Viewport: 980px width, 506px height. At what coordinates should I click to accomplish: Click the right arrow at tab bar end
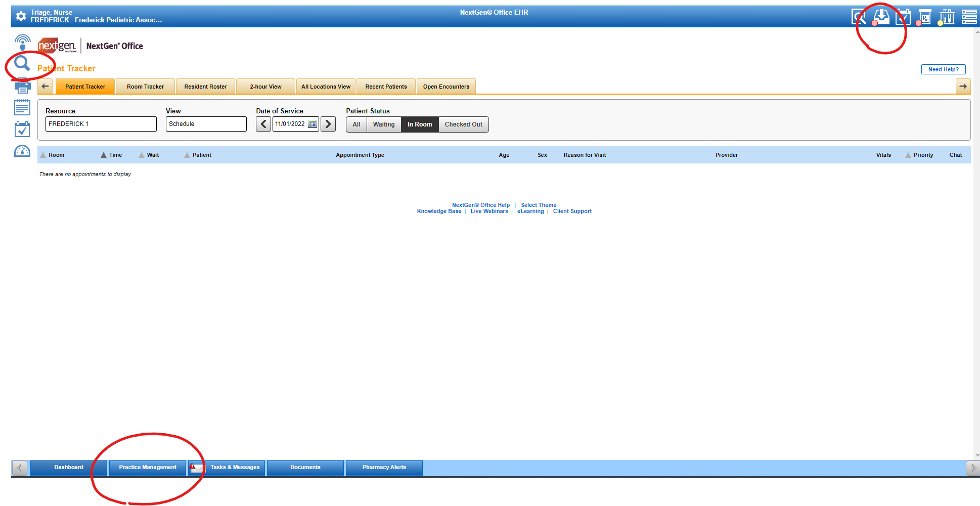point(963,87)
